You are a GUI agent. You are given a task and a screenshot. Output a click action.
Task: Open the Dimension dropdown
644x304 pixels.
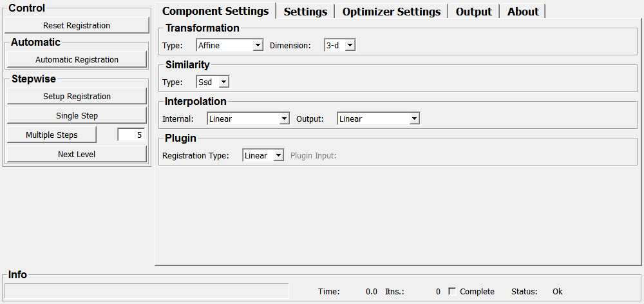(339, 45)
